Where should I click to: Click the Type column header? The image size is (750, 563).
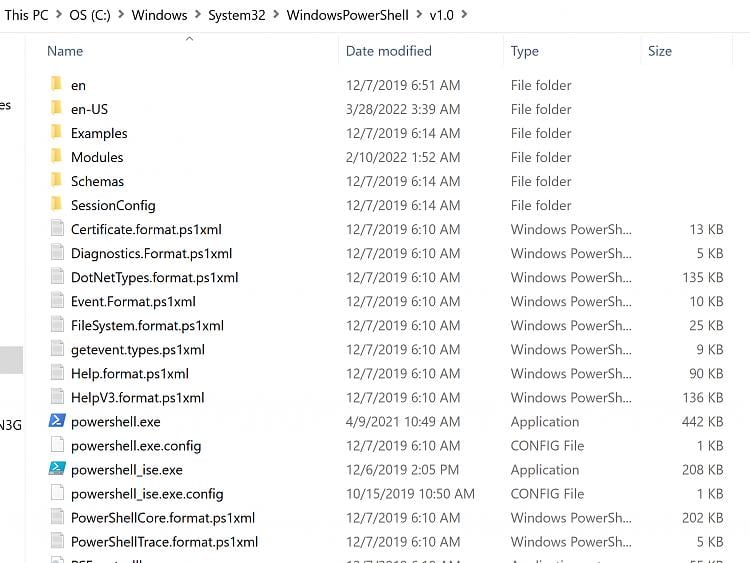point(524,51)
